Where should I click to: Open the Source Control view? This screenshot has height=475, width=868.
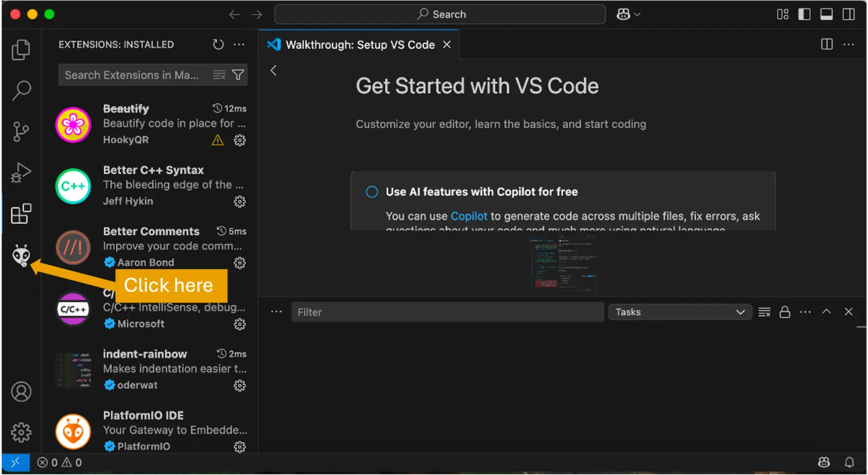21,131
